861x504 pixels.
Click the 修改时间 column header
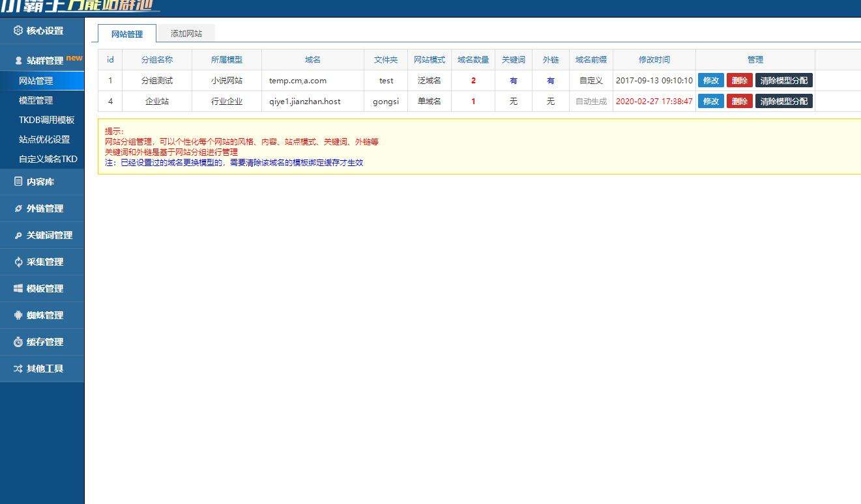(x=654, y=59)
